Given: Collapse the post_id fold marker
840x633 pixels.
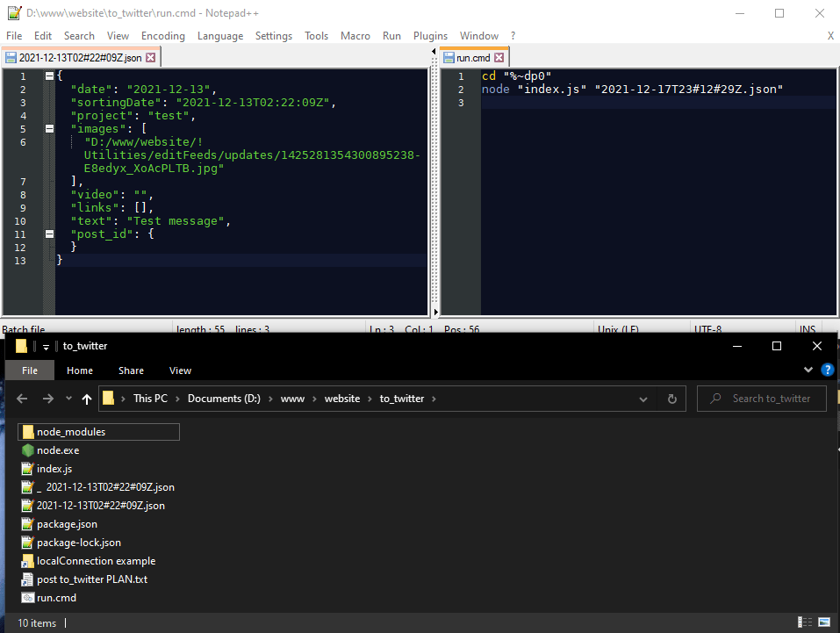Looking at the screenshot, I should pos(49,234).
